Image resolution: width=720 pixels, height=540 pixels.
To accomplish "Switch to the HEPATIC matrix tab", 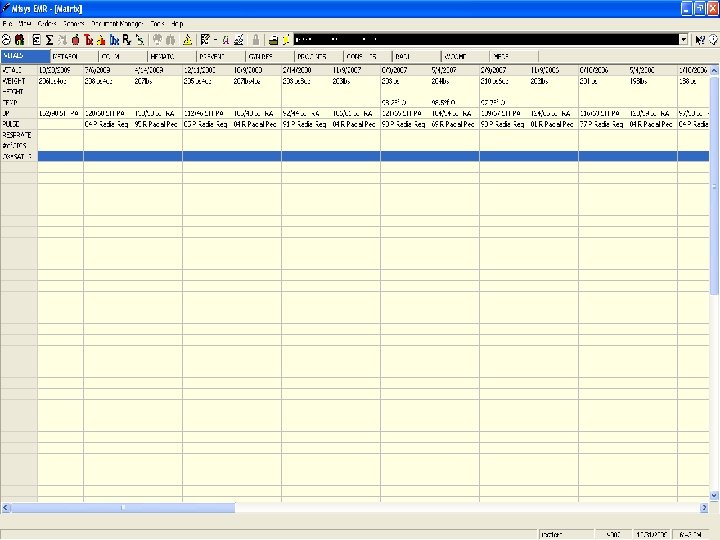I will 172,56.
